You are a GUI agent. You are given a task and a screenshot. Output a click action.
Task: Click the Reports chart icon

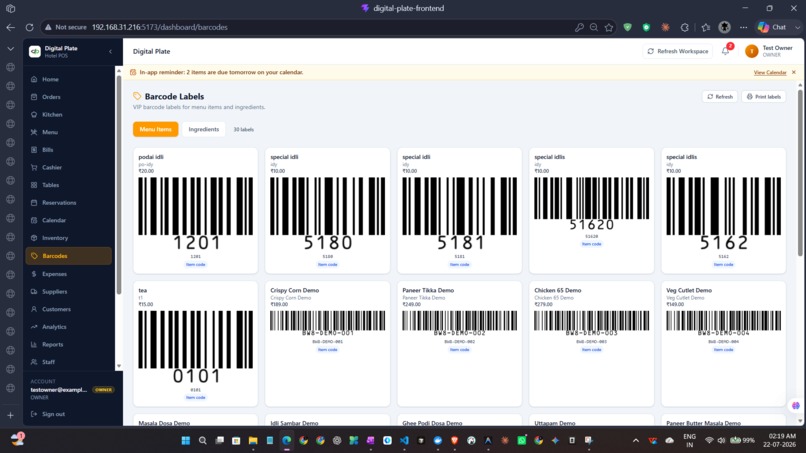click(34, 345)
